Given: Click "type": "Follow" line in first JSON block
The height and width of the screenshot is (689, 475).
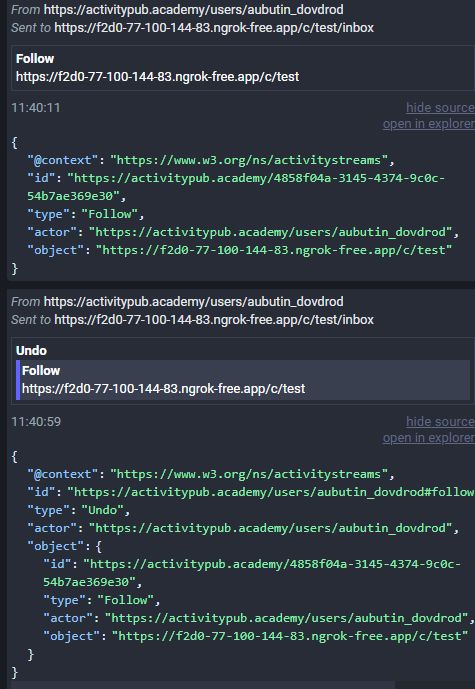Looking at the screenshot, I should (x=86, y=214).
